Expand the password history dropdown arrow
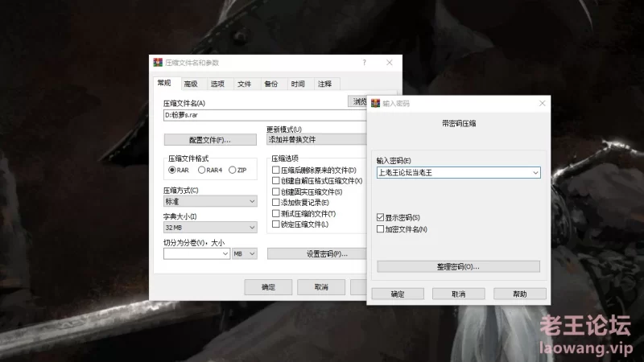The image size is (644, 362). click(x=535, y=173)
